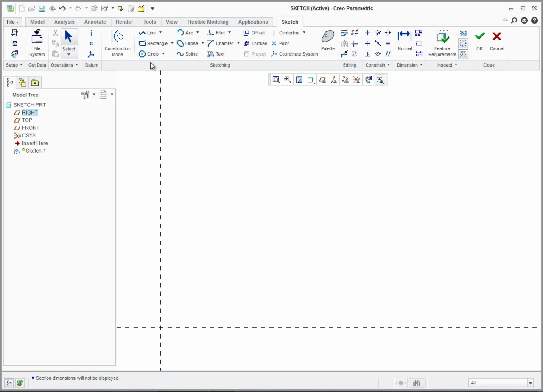
Task: Select the Chamfer tool
Action: click(221, 43)
